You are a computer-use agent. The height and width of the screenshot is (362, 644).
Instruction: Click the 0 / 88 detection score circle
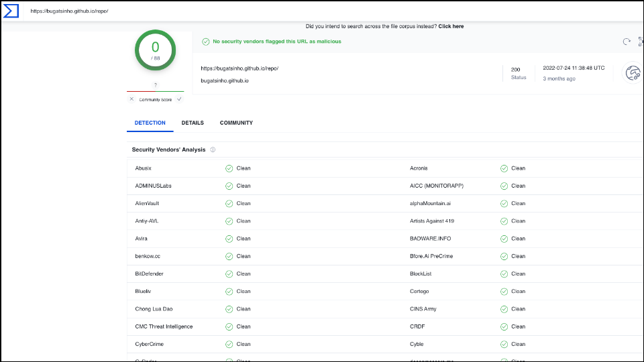pos(155,50)
